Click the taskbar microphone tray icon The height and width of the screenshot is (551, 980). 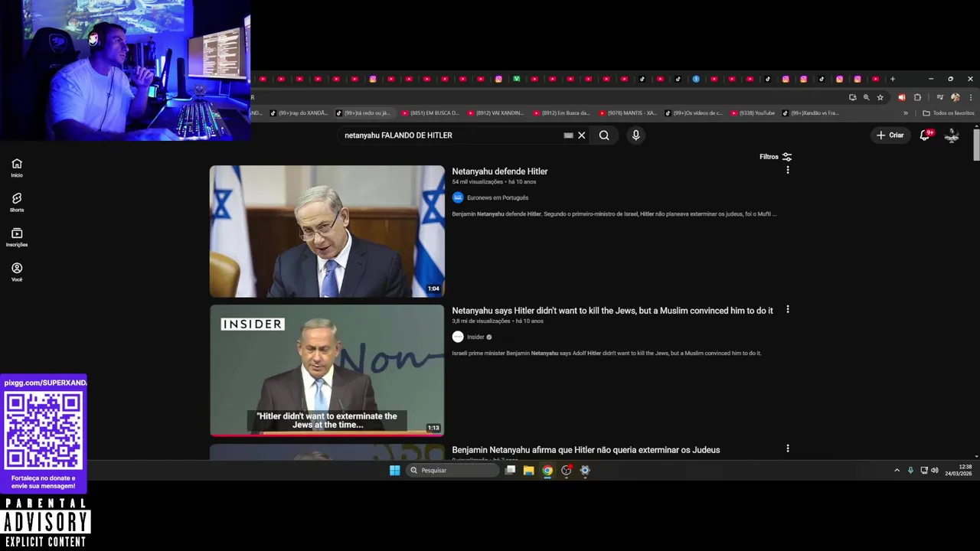tap(910, 470)
